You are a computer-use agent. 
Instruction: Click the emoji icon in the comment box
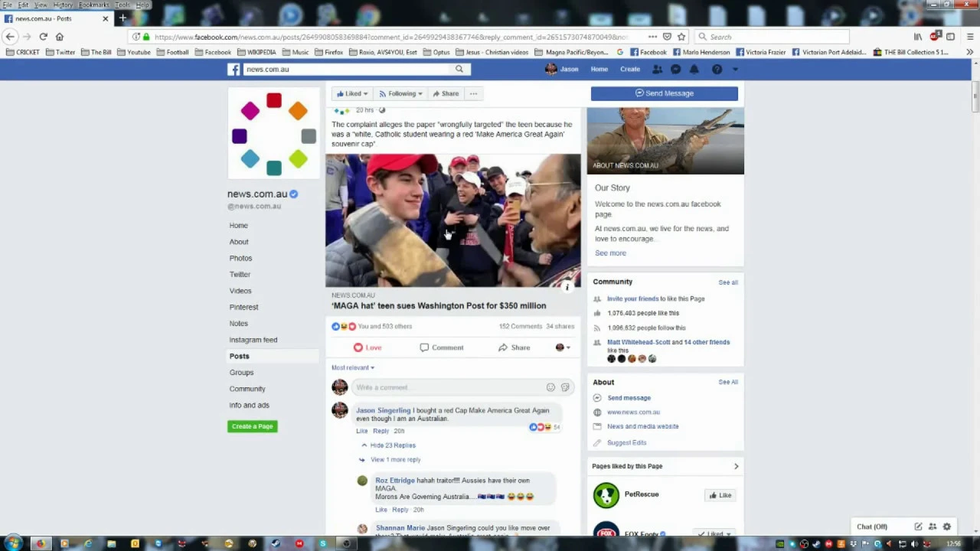click(x=550, y=387)
